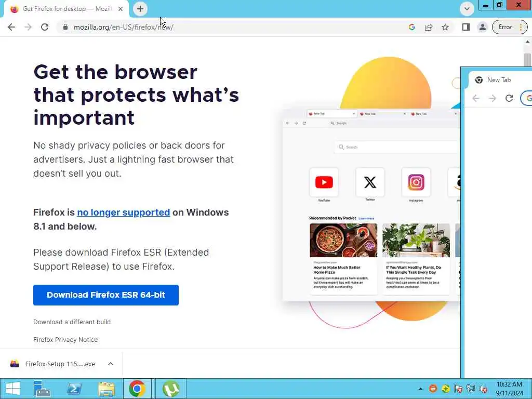Click the Instagram tile in the Firefox preview image
This screenshot has height=399, width=532.
tap(416, 182)
